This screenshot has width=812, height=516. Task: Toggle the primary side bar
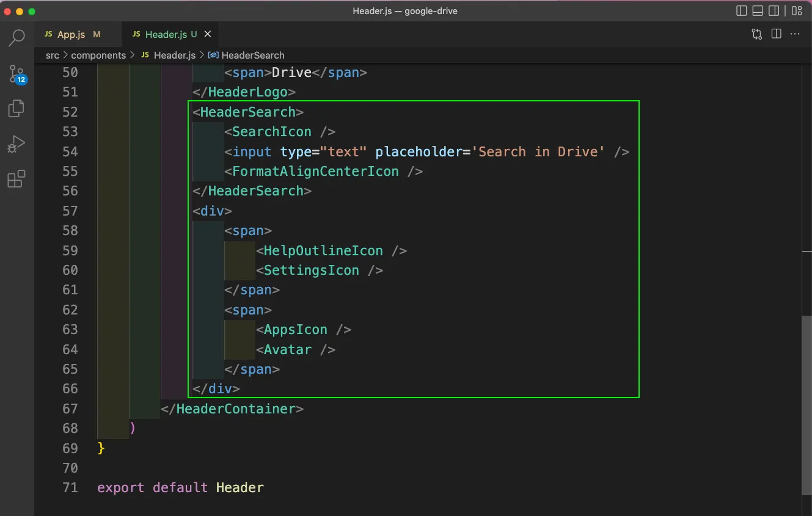[x=742, y=11]
